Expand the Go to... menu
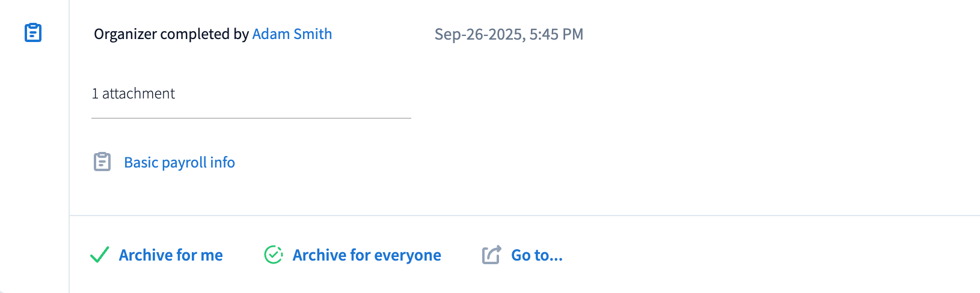 (x=536, y=255)
